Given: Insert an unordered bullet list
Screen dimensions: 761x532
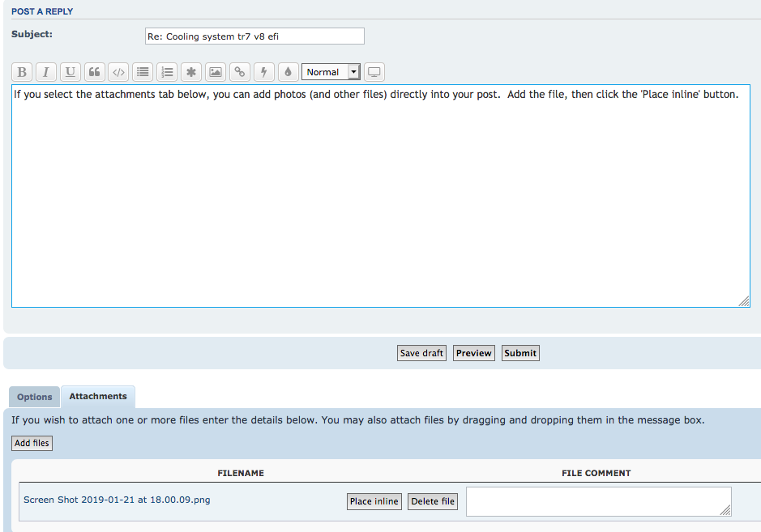Looking at the screenshot, I should click(x=143, y=72).
